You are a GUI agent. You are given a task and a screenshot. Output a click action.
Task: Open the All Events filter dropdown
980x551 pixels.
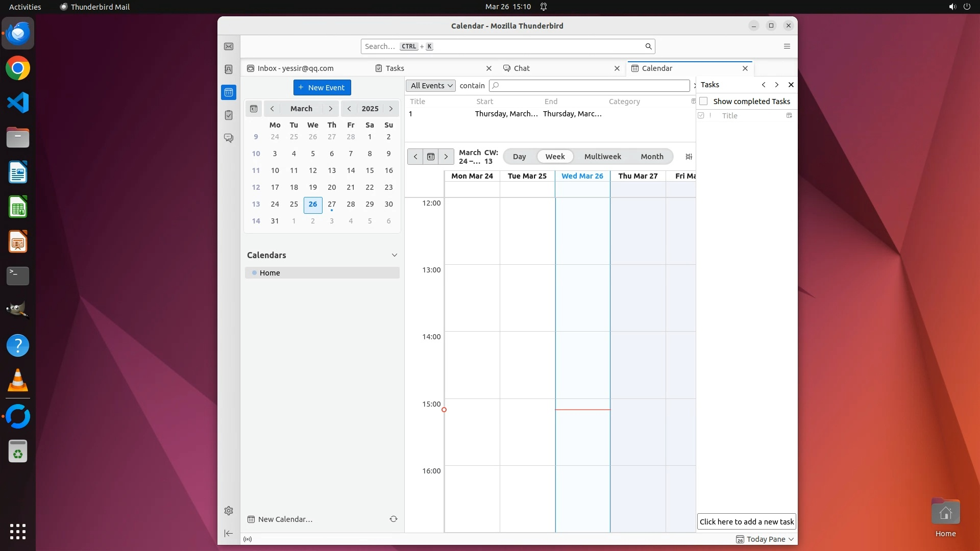tap(431, 86)
